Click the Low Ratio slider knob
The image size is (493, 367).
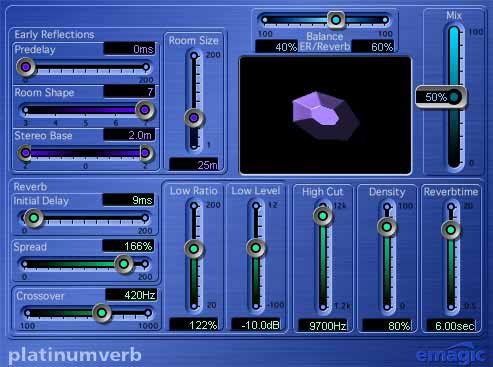(194, 249)
